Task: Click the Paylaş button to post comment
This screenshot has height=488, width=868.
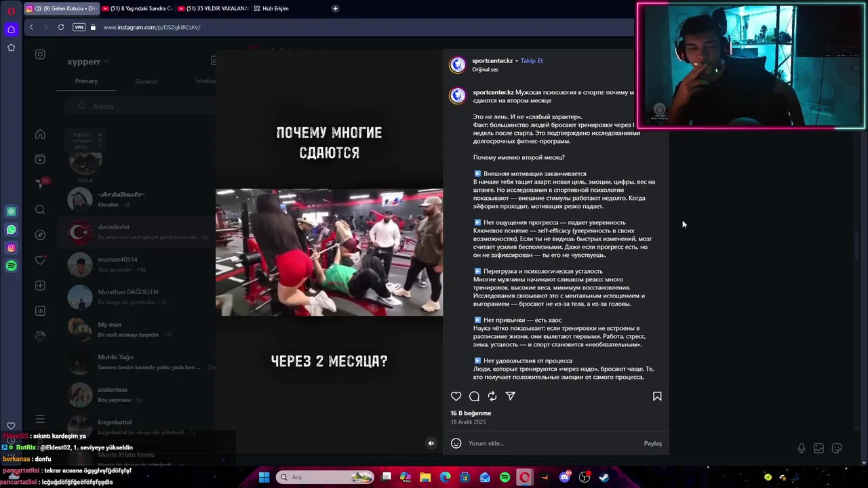Action: [x=652, y=443]
